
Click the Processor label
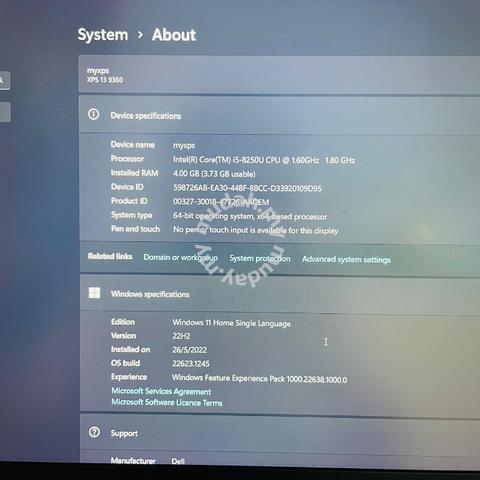(x=127, y=159)
